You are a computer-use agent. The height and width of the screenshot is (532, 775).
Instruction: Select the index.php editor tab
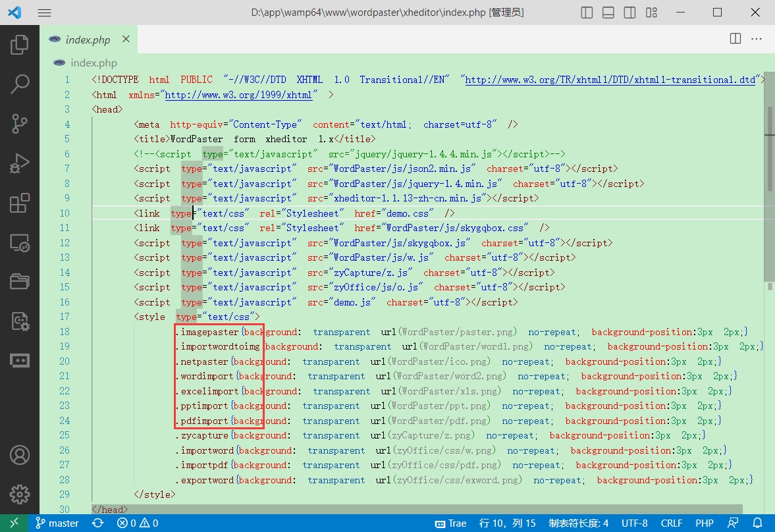click(88, 40)
